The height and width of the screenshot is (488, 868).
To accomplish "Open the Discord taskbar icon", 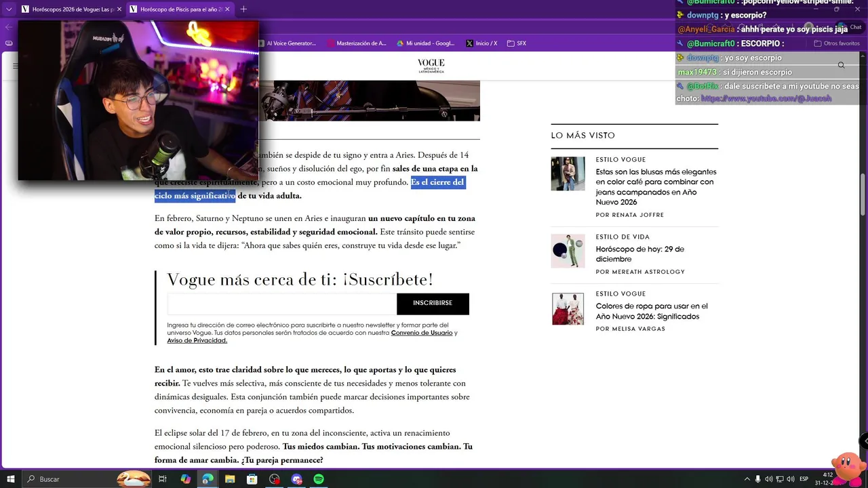I will [296, 479].
